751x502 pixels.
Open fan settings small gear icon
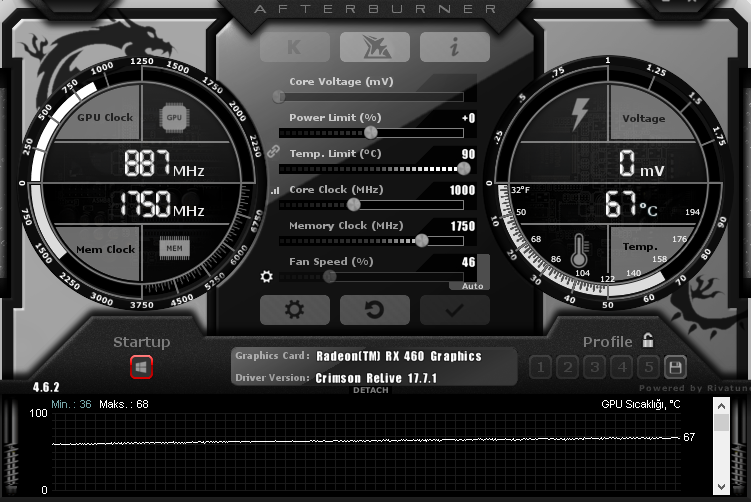click(267, 276)
